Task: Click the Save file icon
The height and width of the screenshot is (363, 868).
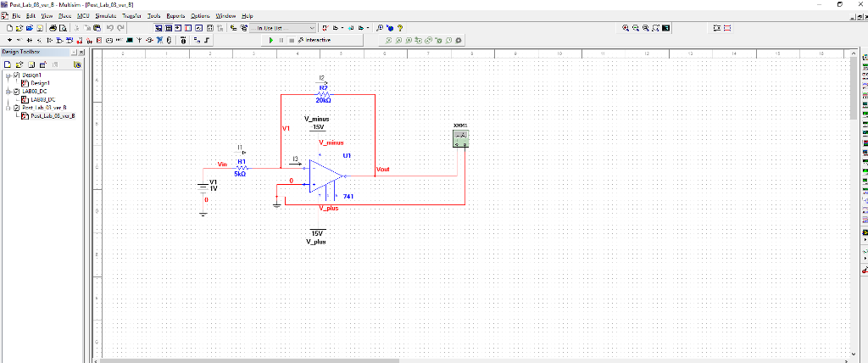Action: [38, 28]
